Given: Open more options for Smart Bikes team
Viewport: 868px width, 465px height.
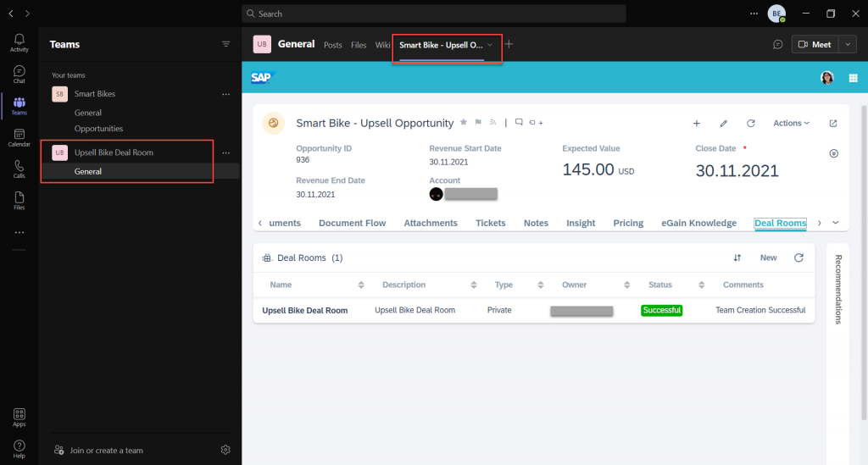Looking at the screenshot, I should coord(225,94).
